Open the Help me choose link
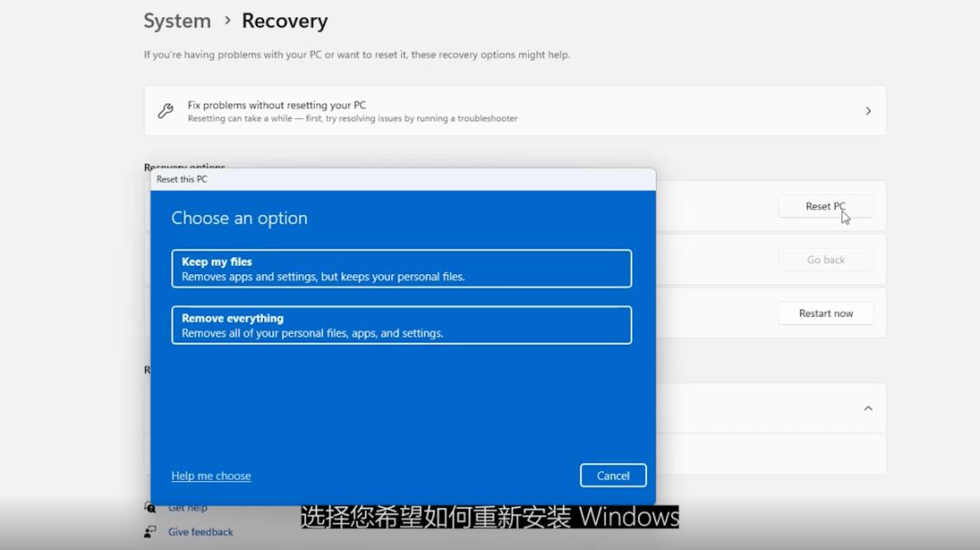Viewport: 980px width, 550px height. [211, 475]
